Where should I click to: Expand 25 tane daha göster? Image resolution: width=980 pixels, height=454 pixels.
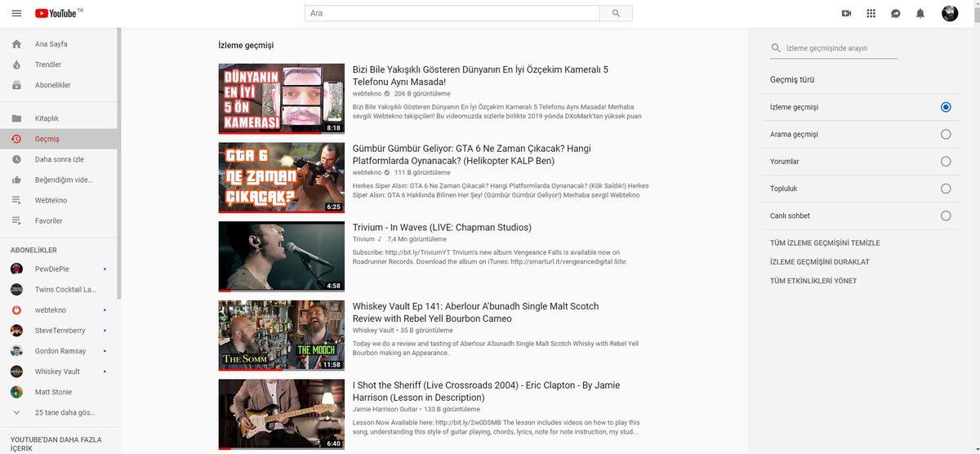click(x=60, y=412)
